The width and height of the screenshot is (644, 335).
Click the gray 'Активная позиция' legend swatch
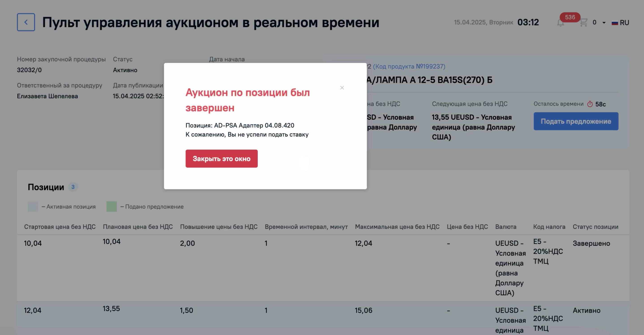[x=33, y=207]
